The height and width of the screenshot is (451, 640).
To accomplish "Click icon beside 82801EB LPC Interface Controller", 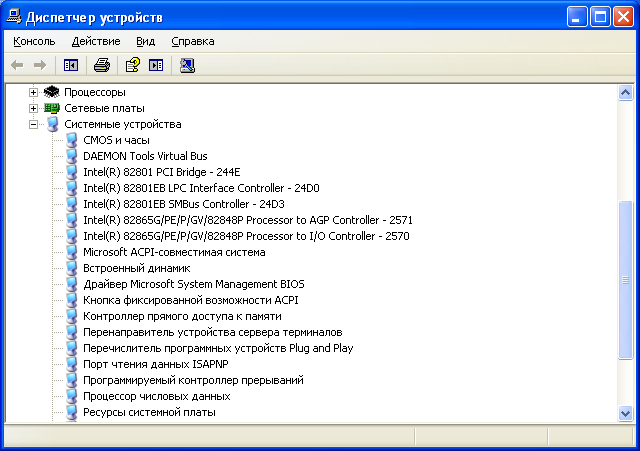I will [72, 188].
